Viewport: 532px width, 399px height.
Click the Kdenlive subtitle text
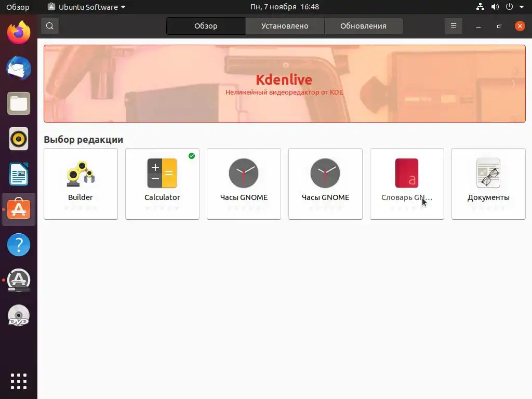[284, 92]
